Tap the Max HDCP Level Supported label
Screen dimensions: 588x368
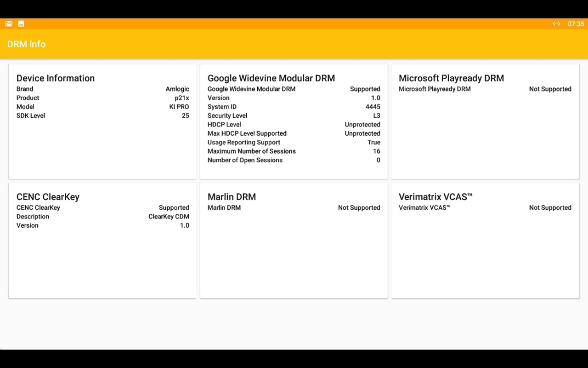tap(247, 133)
